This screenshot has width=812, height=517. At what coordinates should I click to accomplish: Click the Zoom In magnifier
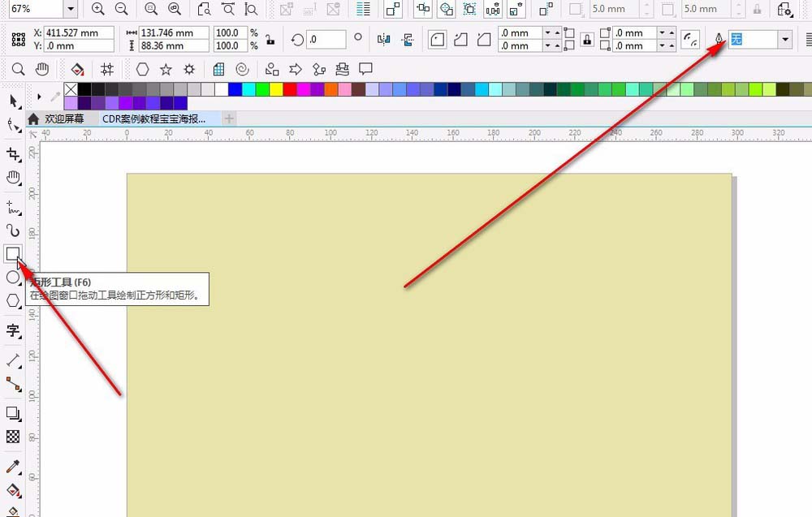[x=97, y=9]
